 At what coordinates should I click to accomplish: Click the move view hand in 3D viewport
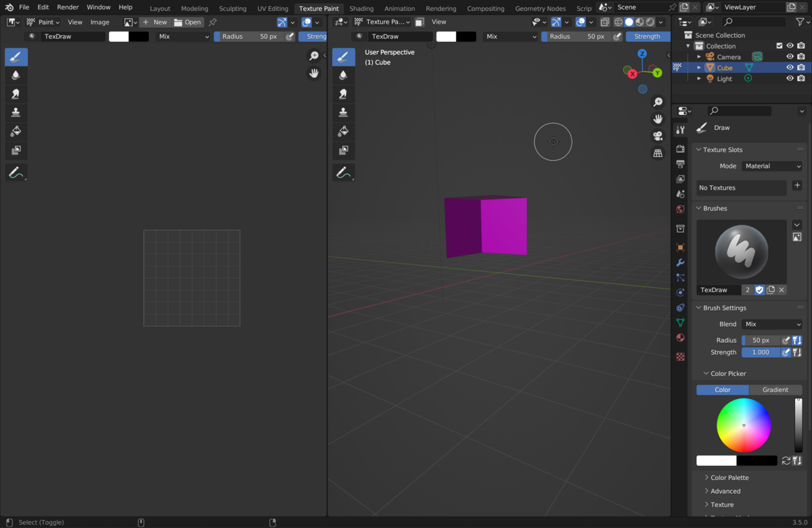coord(658,119)
